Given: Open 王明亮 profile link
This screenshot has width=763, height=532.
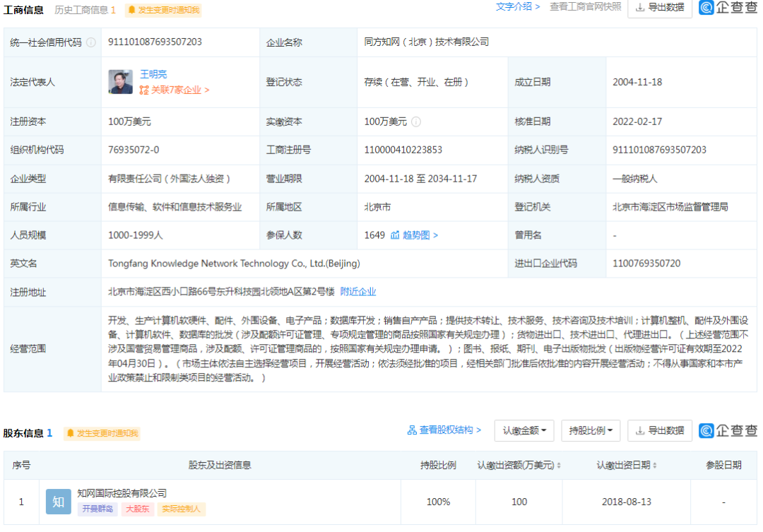Looking at the screenshot, I should click(153, 74).
